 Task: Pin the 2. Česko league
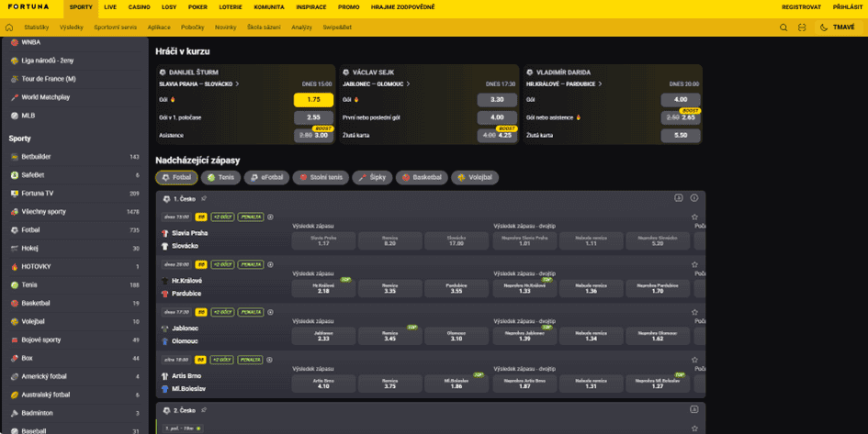[204, 410]
